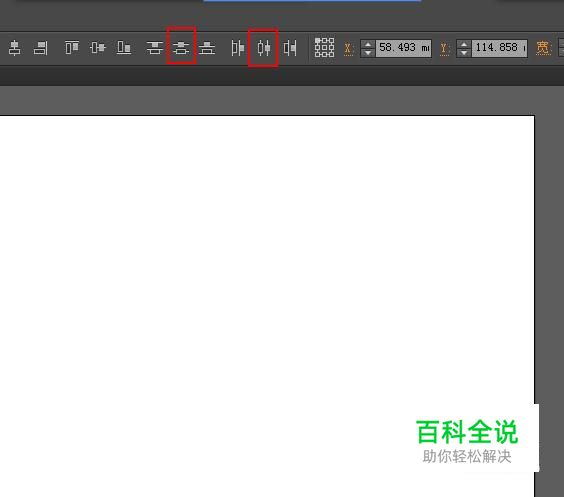Click the 宽 width label
The width and height of the screenshot is (564, 497).
pyautogui.click(x=543, y=48)
